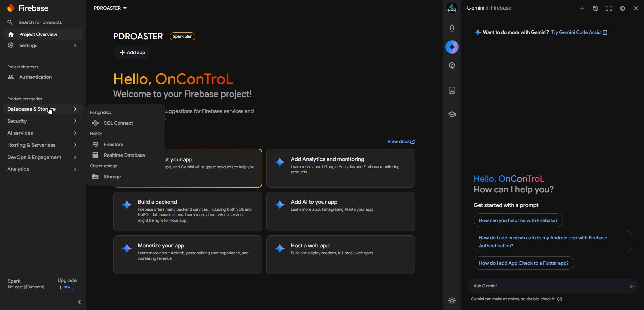
Task: Click the send arrow in Ask Gemini
Action: (632, 286)
